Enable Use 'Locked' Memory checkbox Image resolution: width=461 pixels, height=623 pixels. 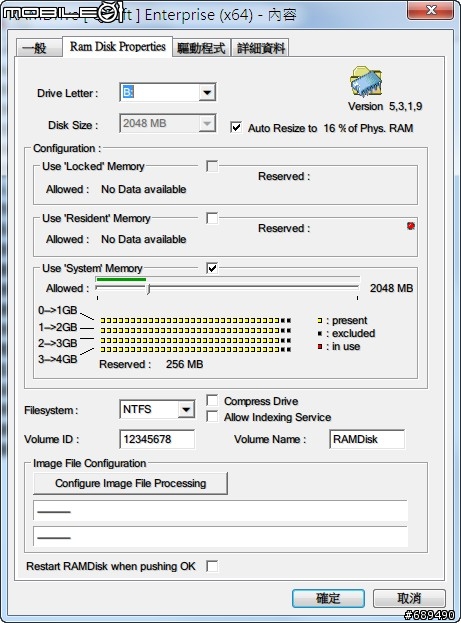point(212,166)
